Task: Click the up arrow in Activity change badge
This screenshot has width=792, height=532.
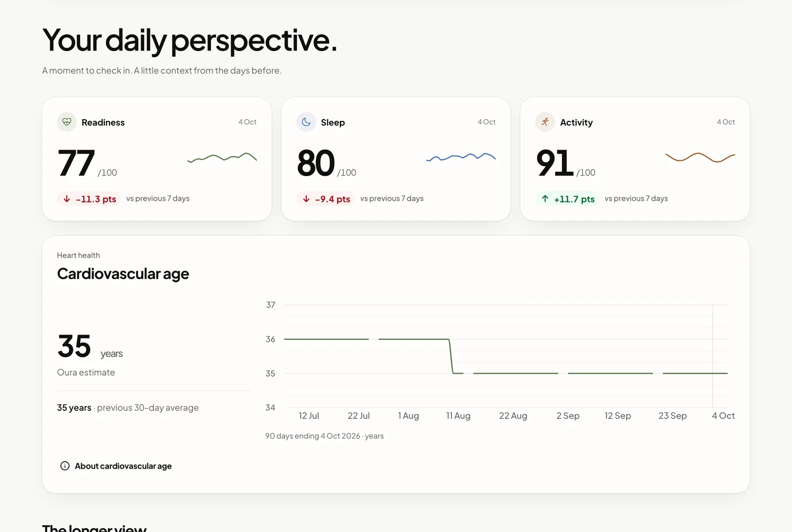Action: pos(545,199)
